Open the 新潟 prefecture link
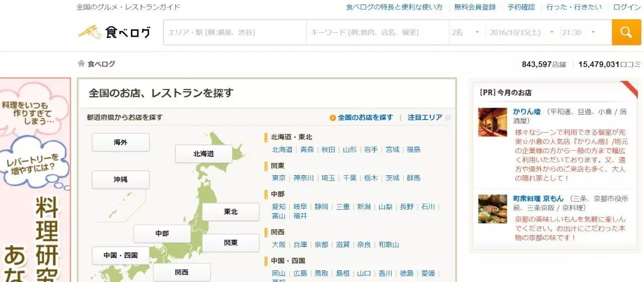644x282 pixels. pyautogui.click(x=364, y=207)
